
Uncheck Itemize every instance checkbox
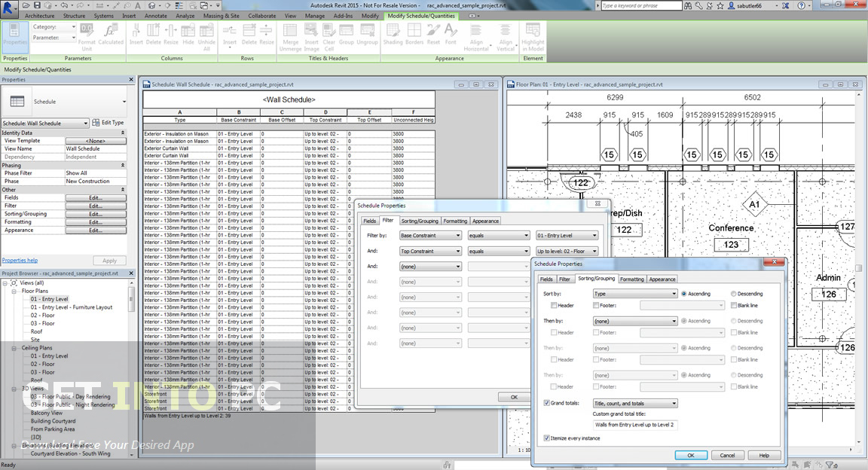(x=547, y=438)
